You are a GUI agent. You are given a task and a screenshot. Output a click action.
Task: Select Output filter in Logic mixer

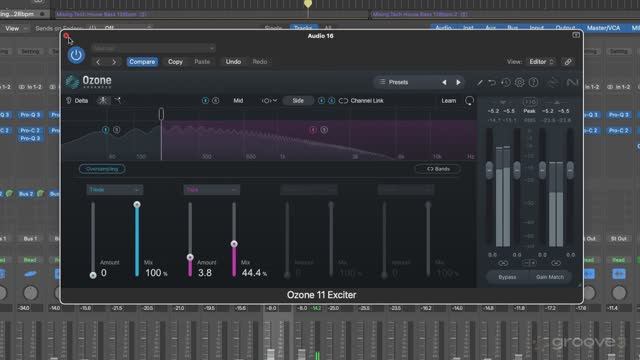[x=565, y=28]
